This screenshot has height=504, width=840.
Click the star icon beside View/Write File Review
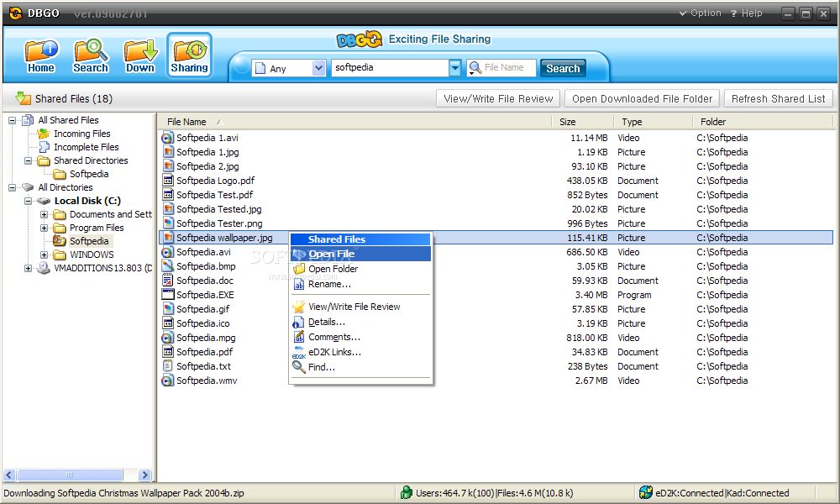coord(298,307)
